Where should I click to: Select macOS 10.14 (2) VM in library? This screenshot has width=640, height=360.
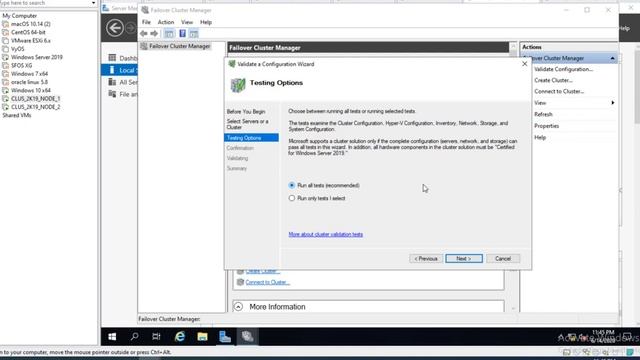[31, 24]
